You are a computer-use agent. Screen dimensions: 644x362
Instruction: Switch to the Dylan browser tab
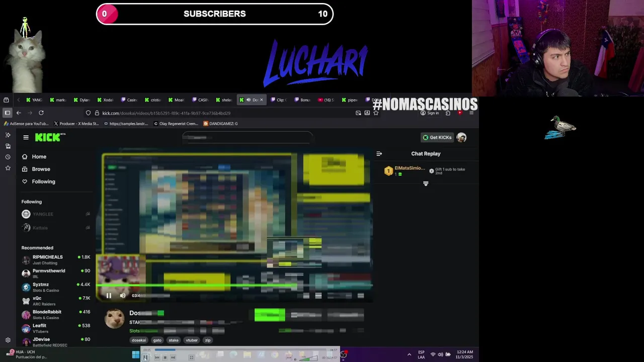coord(82,100)
